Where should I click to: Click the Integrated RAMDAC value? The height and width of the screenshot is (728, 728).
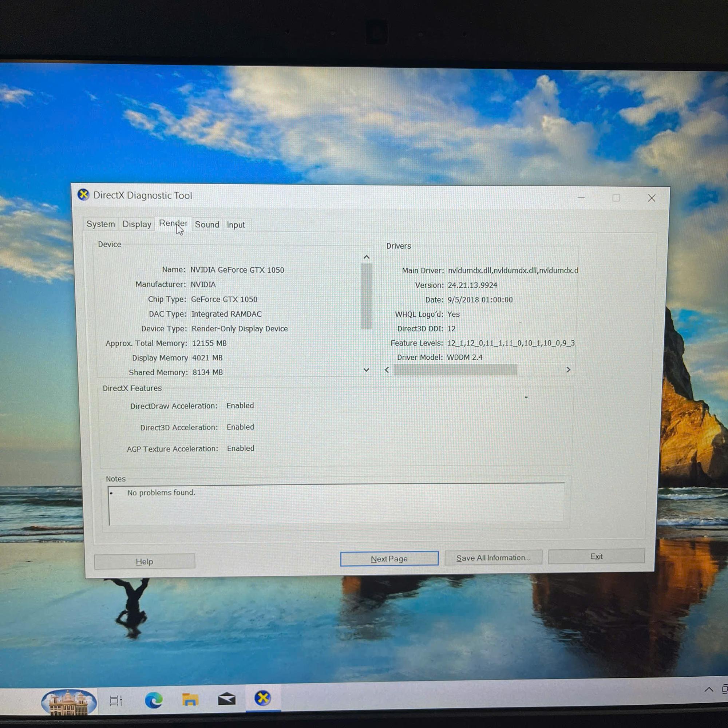click(x=226, y=314)
